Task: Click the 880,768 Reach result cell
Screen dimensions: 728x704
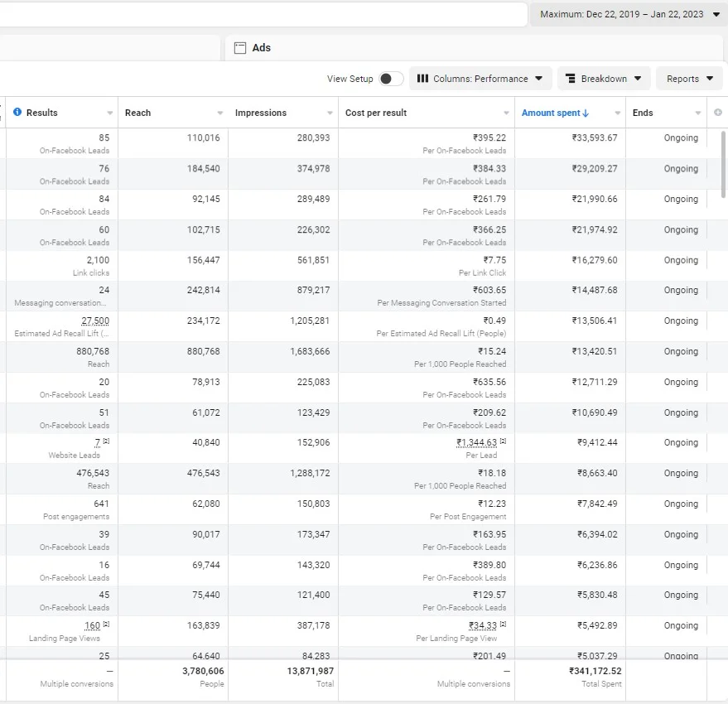Action: point(93,351)
